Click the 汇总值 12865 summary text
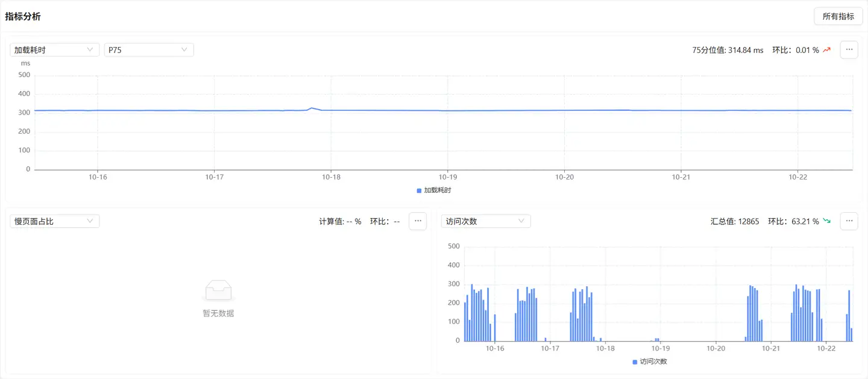This screenshot has width=868, height=379. click(x=734, y=221)
